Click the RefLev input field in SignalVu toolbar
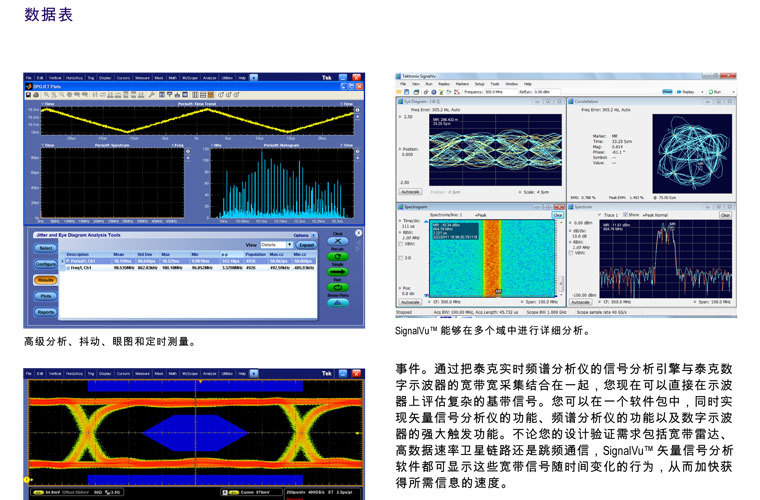Screen dimensions: 760x500 [546, 92]
